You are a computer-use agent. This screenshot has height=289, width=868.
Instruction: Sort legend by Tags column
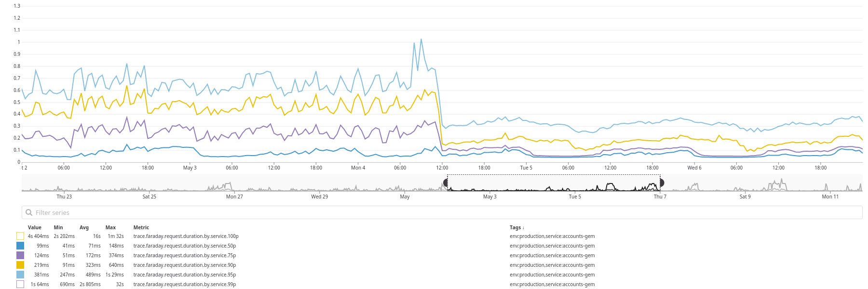point(516,227)
